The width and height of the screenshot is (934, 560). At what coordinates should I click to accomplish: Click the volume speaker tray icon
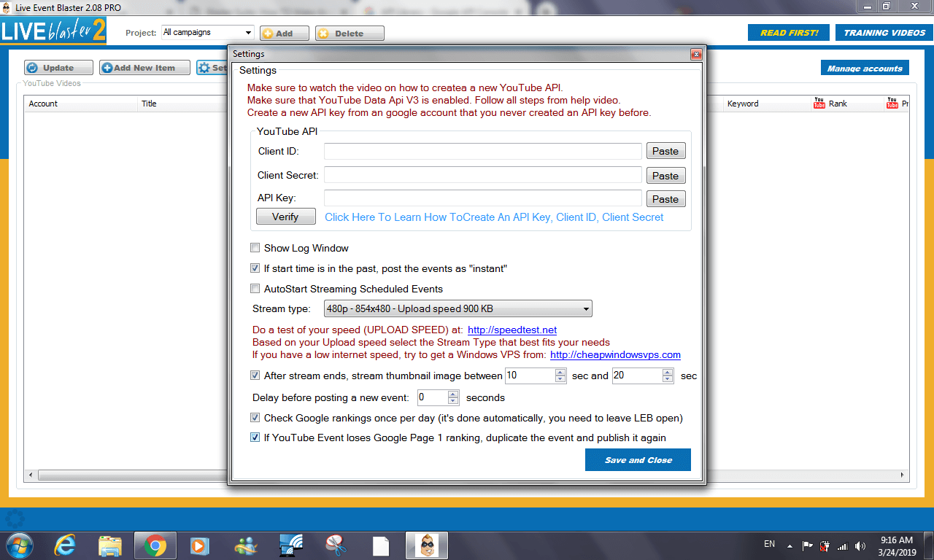tap(860, 545)
